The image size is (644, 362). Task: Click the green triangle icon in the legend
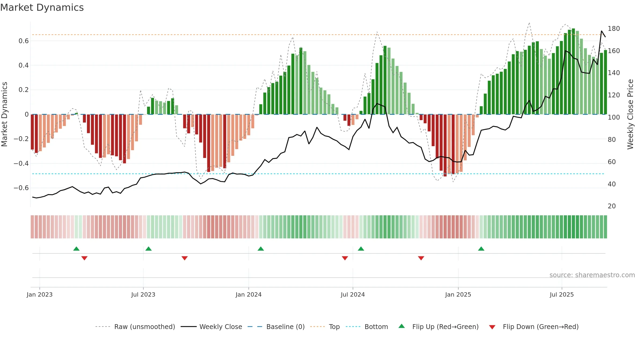[x=402, y=326]
